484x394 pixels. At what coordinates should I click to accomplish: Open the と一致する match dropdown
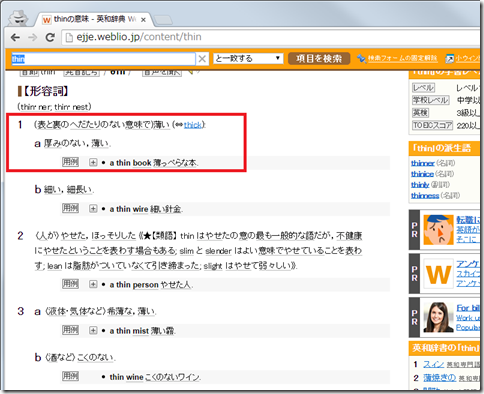coord(248,59)
